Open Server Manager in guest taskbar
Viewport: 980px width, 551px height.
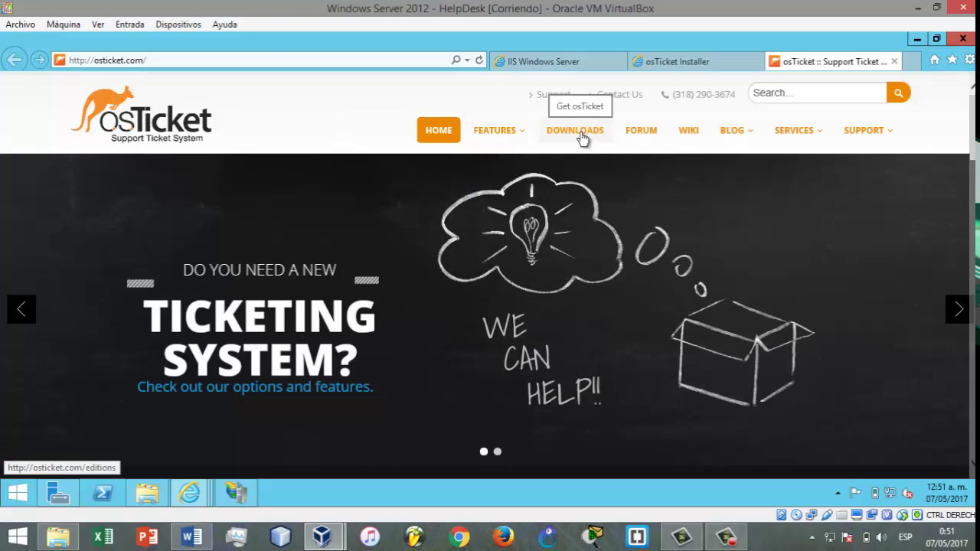(x=58, y=493)
